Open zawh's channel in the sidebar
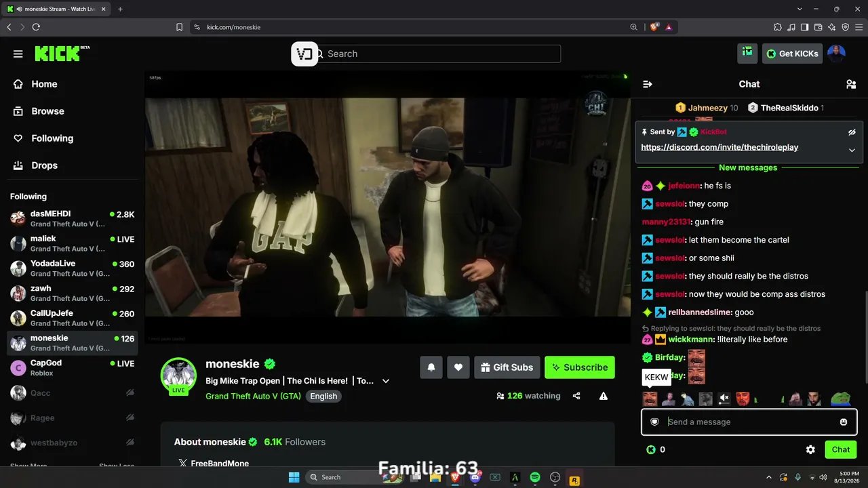Viewport: 868px width, 488px height. point(73,293)
